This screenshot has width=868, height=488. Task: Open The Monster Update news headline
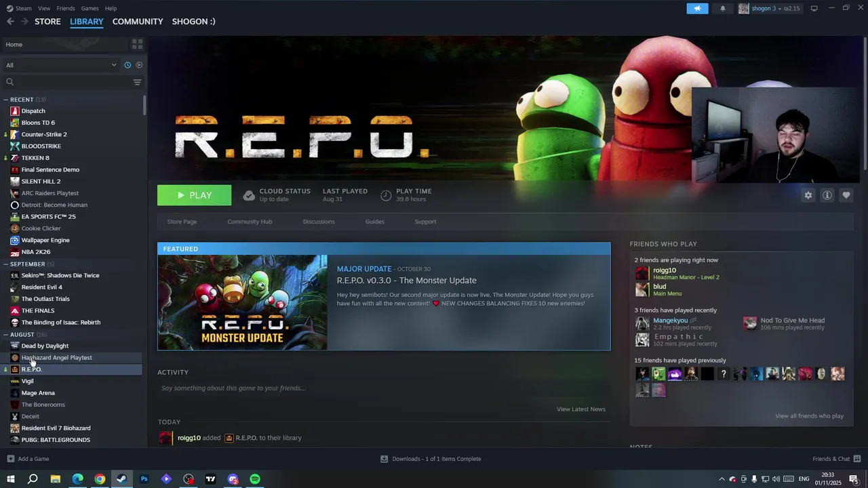(x=406, y=281)
